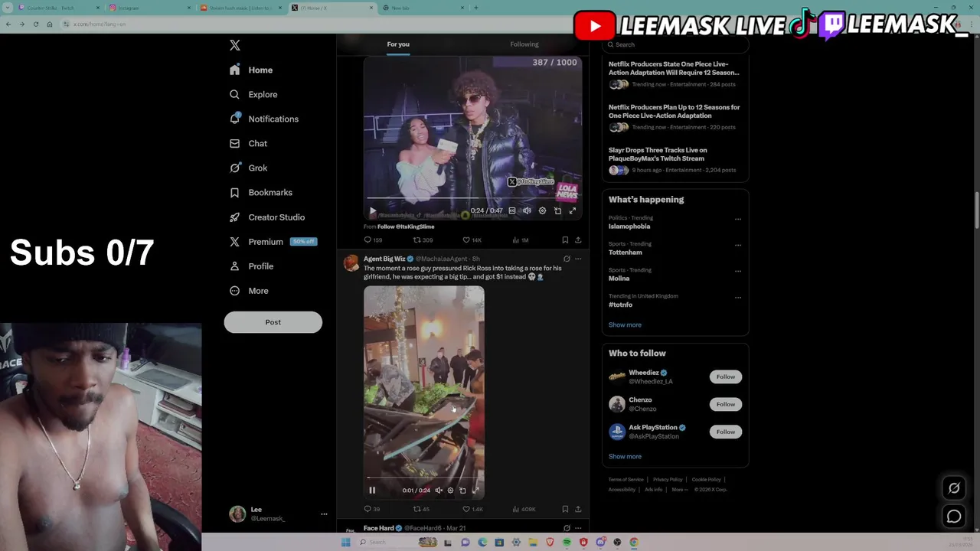Open more options for Molina trend
Viewport: 980px width, 551px height.
[738, 271]
